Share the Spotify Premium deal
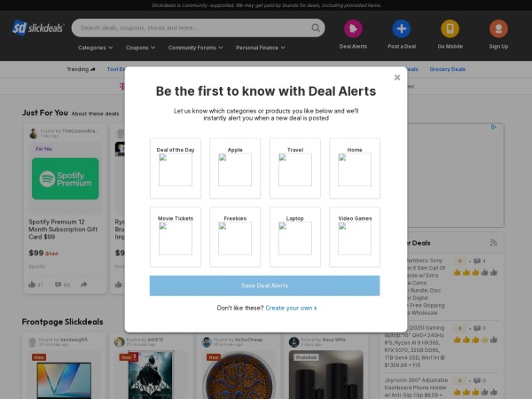The width and height of the screenshot is (532, 399). coord(84,285)
